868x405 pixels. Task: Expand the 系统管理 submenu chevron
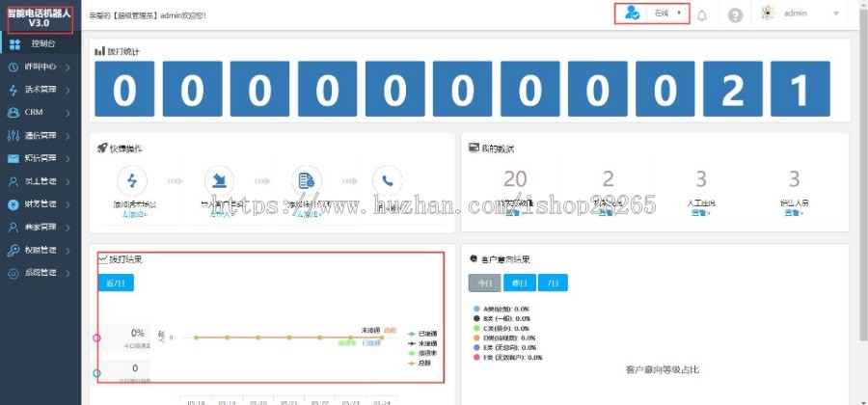tap(68, 273)
